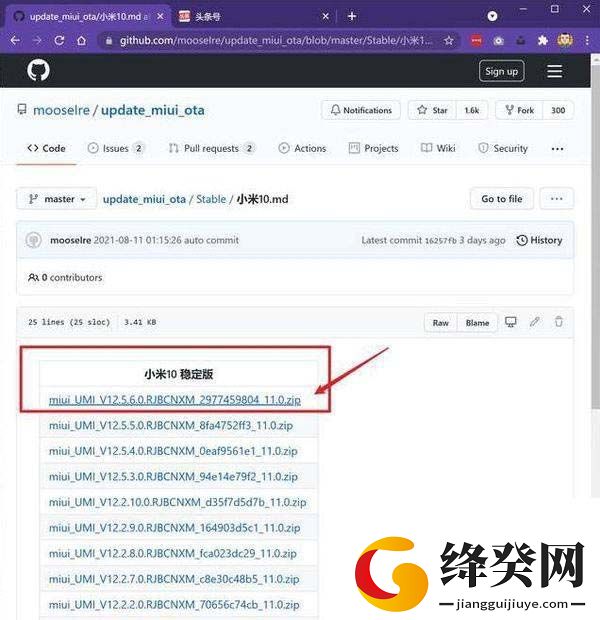Download miui_UMI_V12.5.3.0.RJBCNXM zip link

173,476
